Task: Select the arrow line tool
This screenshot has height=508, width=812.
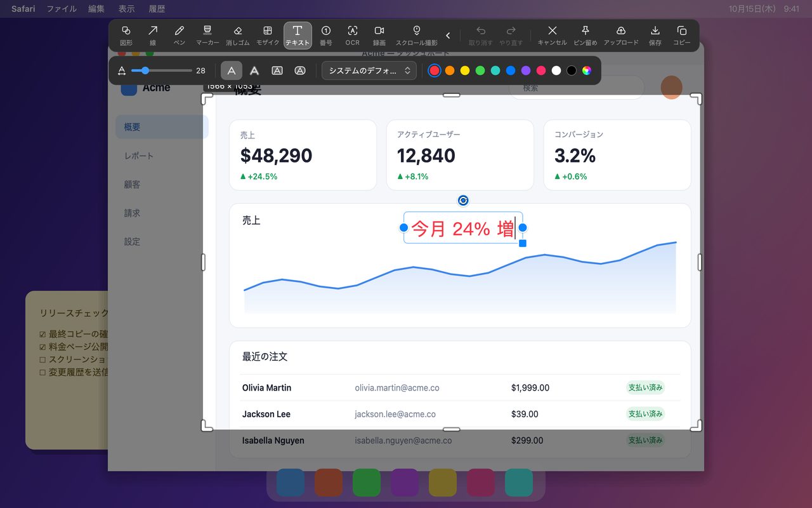Action: click(x=153, y=36)
